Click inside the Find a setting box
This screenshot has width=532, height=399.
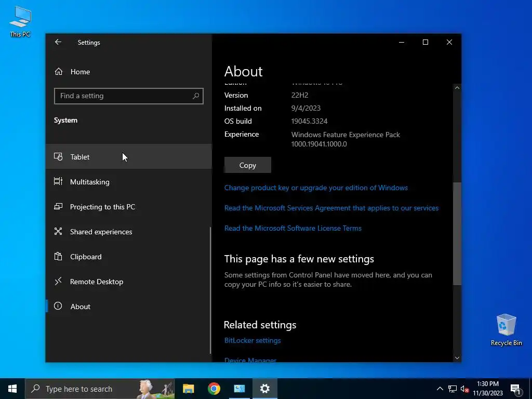pos(129,96)
